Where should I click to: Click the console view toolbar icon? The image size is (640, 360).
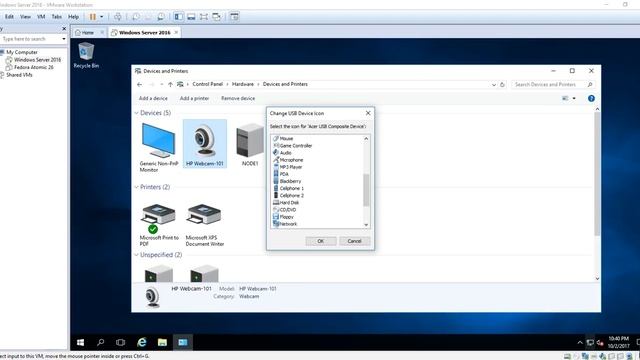pos(234,17)
